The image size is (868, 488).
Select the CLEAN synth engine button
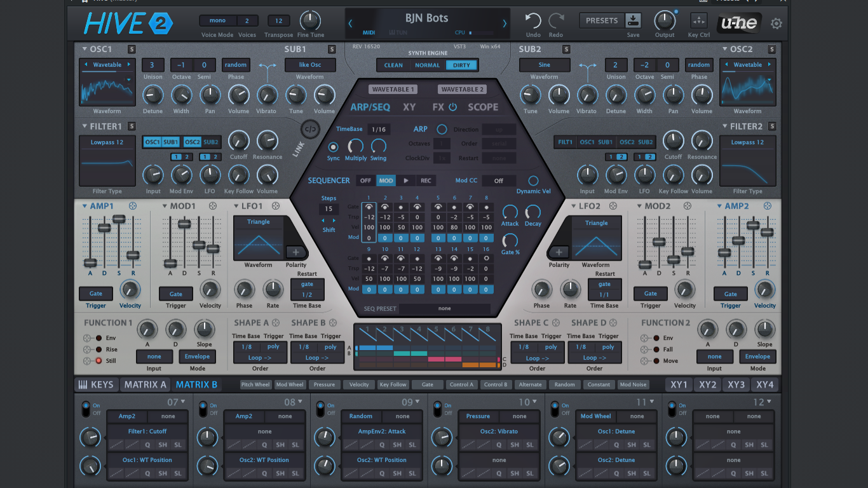pyautogui.click(x=393, y=65)
